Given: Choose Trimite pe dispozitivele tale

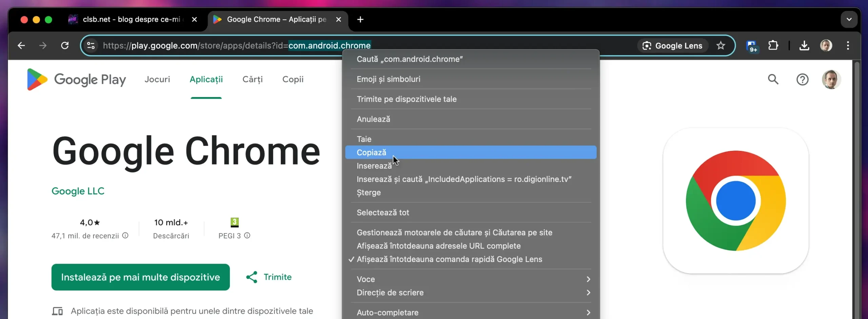Looking at the screenshot, I should 471,99.
